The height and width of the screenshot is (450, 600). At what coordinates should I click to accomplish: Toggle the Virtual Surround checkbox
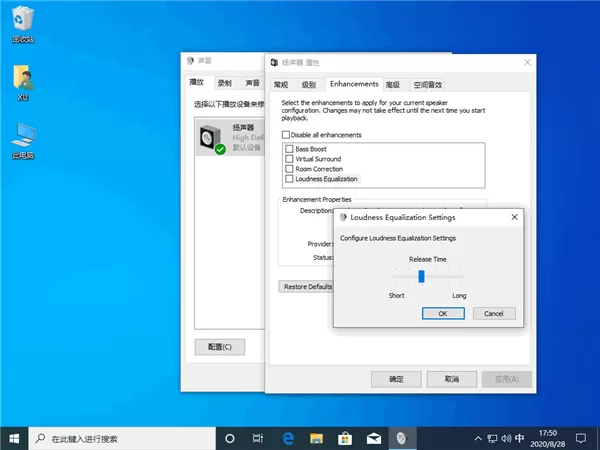click(290, 159)
